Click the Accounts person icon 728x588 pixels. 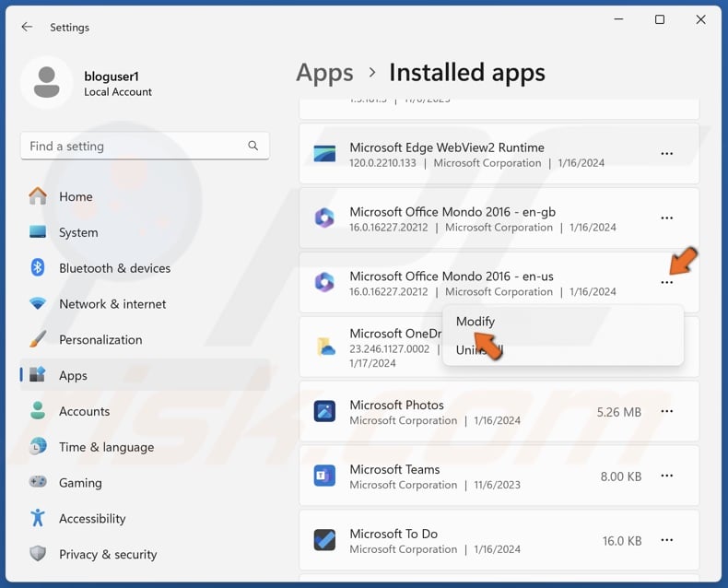click(38, 410)
